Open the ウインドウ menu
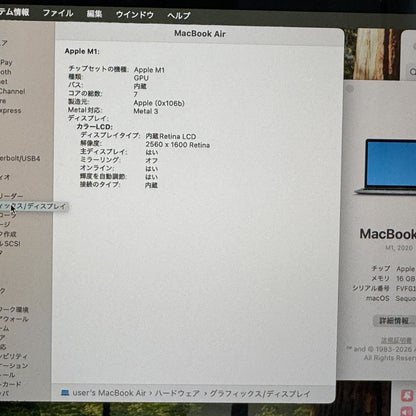The image size is (416, 416). click(135, 14)
